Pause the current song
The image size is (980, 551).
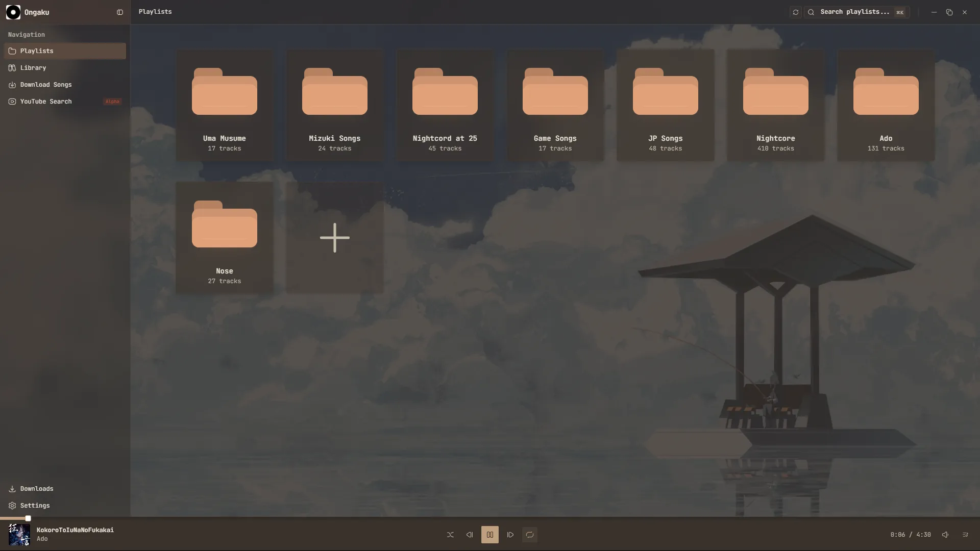(490, 535)
